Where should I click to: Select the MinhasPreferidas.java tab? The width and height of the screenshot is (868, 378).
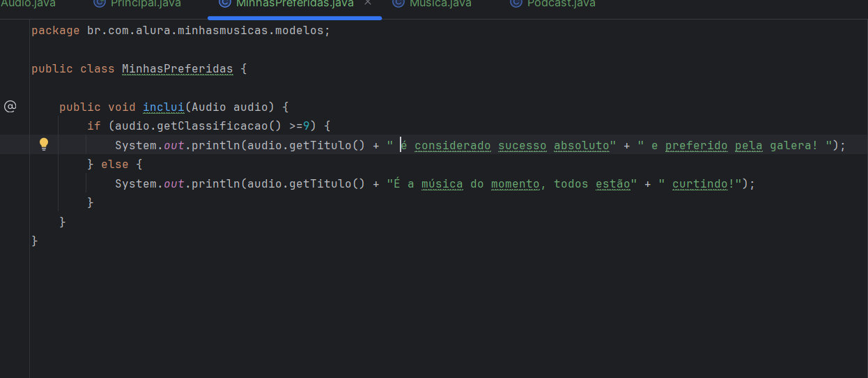pos(295,3)
